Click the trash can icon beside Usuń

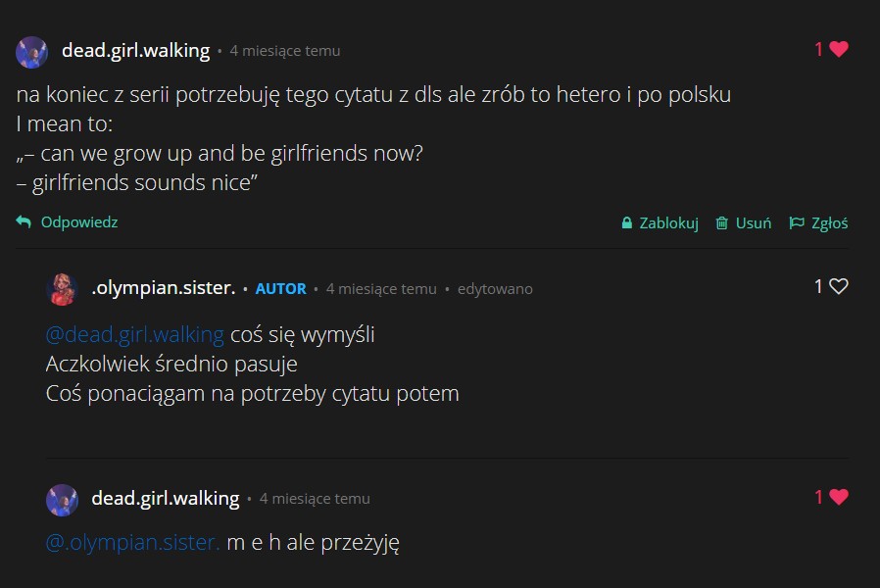[721, 223]
